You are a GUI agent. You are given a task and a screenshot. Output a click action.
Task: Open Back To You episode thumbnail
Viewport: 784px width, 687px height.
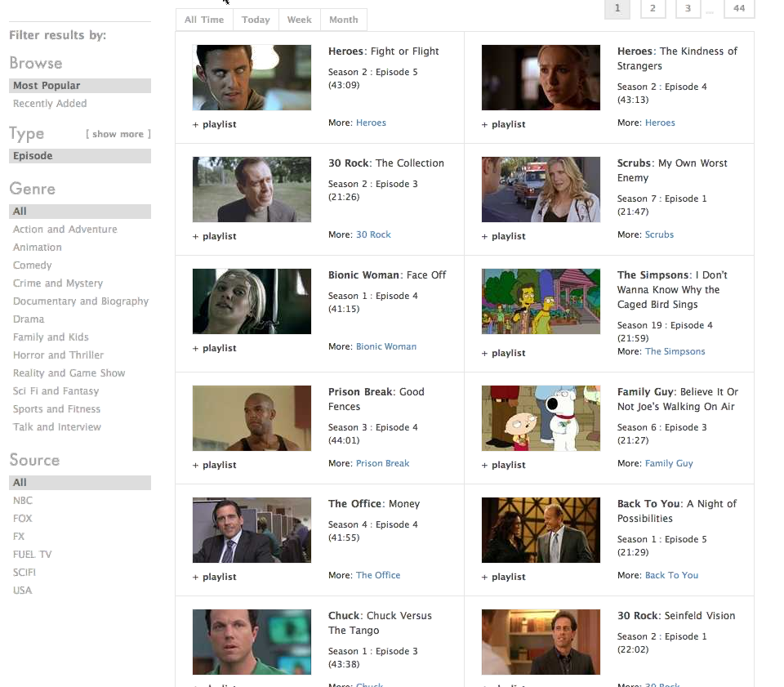541,530
